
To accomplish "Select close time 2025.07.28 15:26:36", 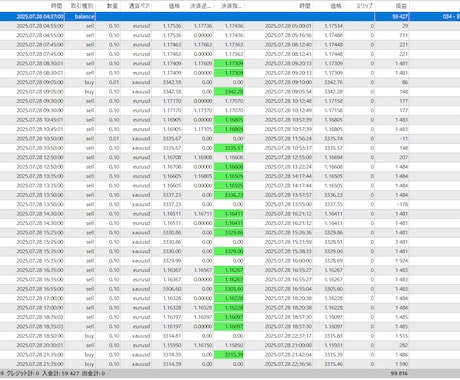I will coord(288,232).
